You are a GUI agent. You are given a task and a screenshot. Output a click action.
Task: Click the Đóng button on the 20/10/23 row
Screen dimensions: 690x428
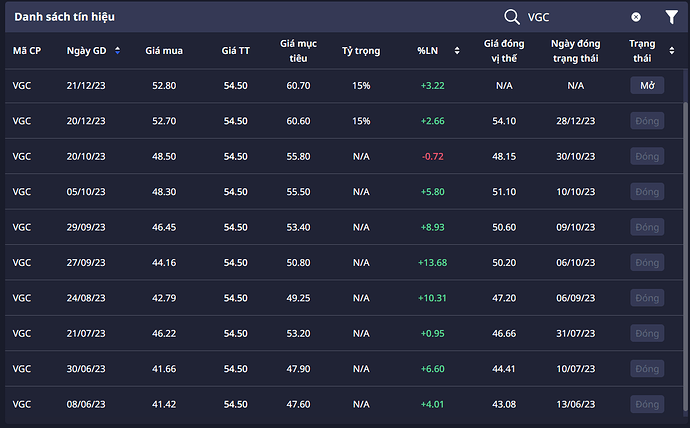[647, 157]
